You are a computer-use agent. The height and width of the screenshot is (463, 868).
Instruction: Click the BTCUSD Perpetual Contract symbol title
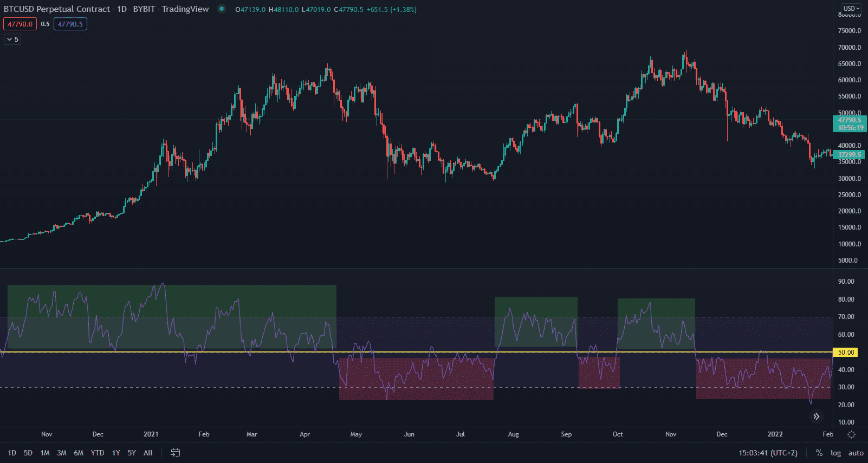click(x=57, y=9)
